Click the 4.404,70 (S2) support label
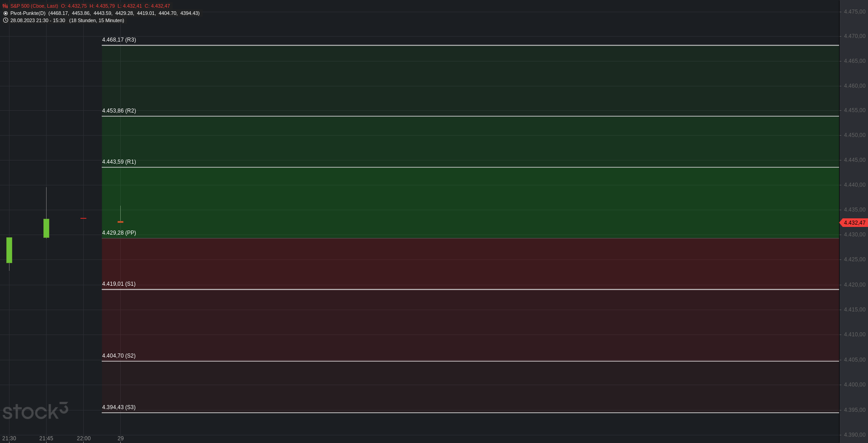Screen dimensions: 868x443 click(x=119, y=356)
